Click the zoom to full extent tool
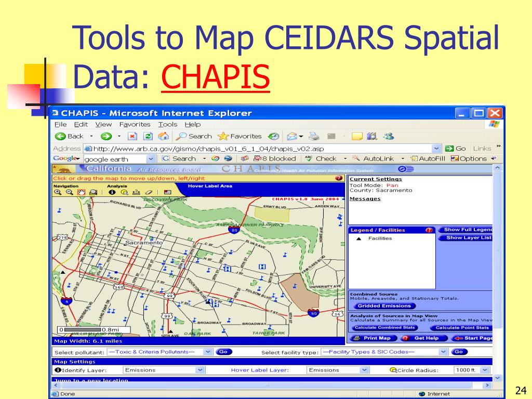This screenshot has width=532, height=399. (94, 192)
